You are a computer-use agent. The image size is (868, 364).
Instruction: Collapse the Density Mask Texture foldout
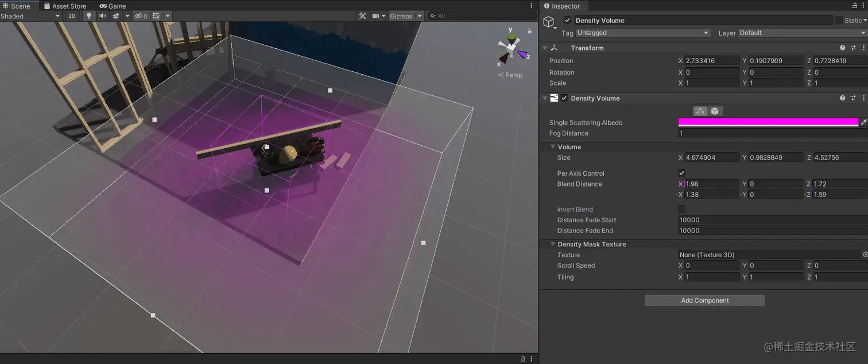point(553,244)
